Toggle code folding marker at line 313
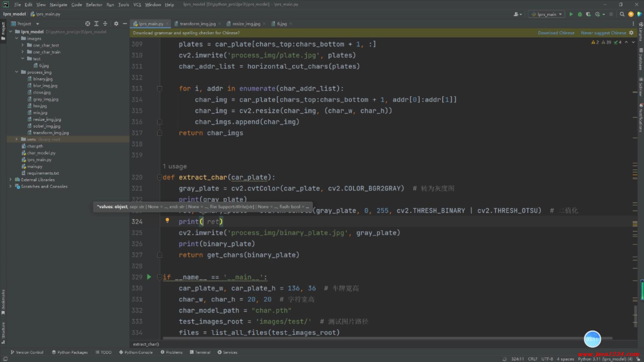 coord(160,88)
